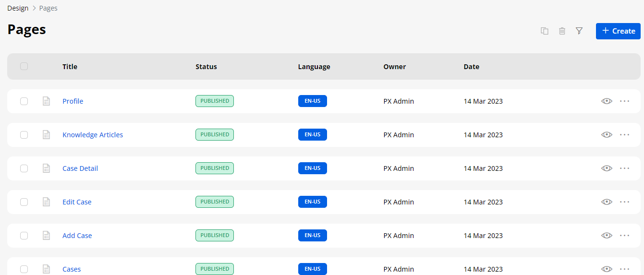Click the eye icon for Edit Case
This screenshot has height=275, width=644.
click(607, 202)
